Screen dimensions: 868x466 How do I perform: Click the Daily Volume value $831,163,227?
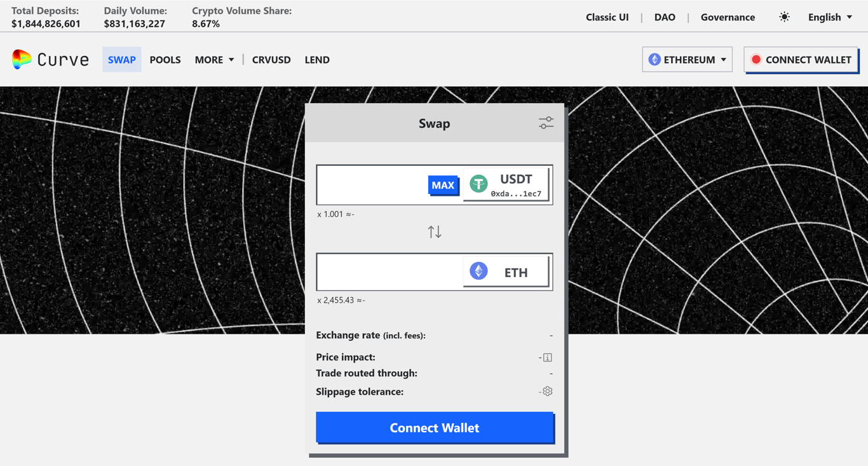coord(135,24)
